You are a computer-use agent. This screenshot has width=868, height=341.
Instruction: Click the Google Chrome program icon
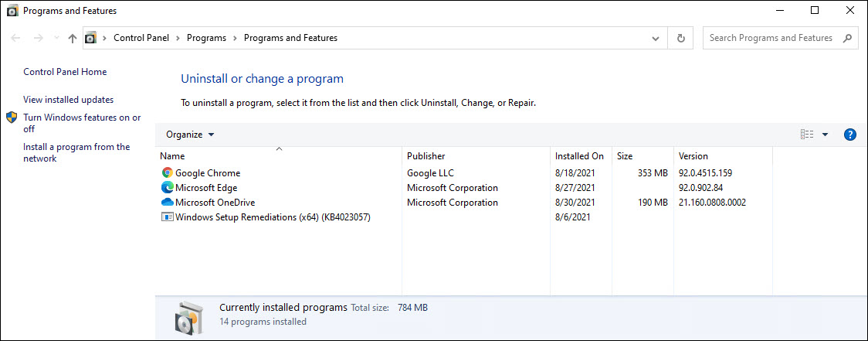[167, 173]
